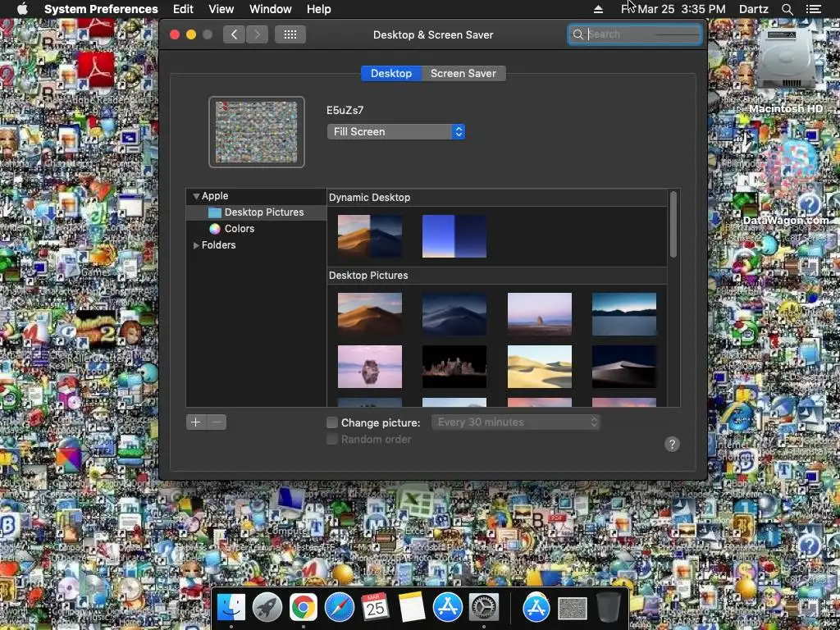Screen dimensions: 840x630
Task: Open the Edit menu
Action: tap(183, 9)
